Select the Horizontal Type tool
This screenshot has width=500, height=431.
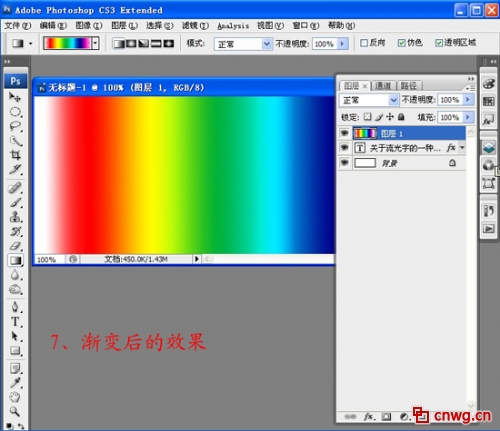pos(15,322)
